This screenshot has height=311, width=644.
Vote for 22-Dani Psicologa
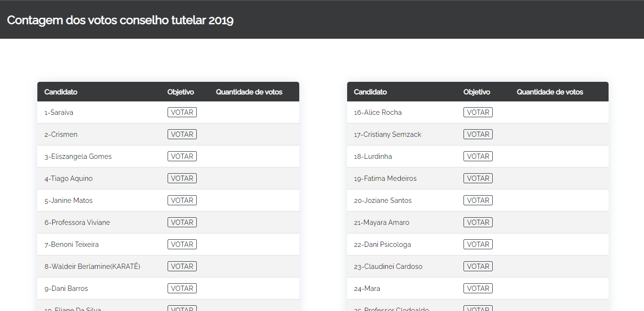tap(478, 244)
